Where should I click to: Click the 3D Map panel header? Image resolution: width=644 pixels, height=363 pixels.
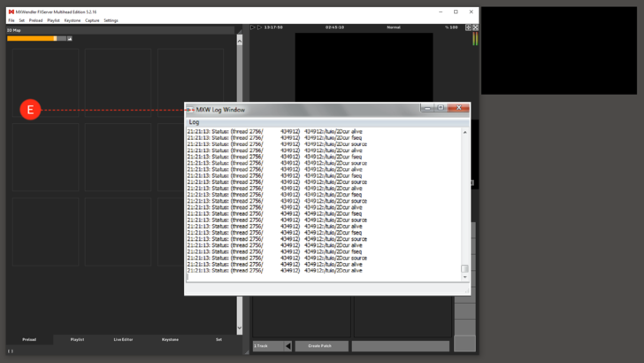coord(120,30)
